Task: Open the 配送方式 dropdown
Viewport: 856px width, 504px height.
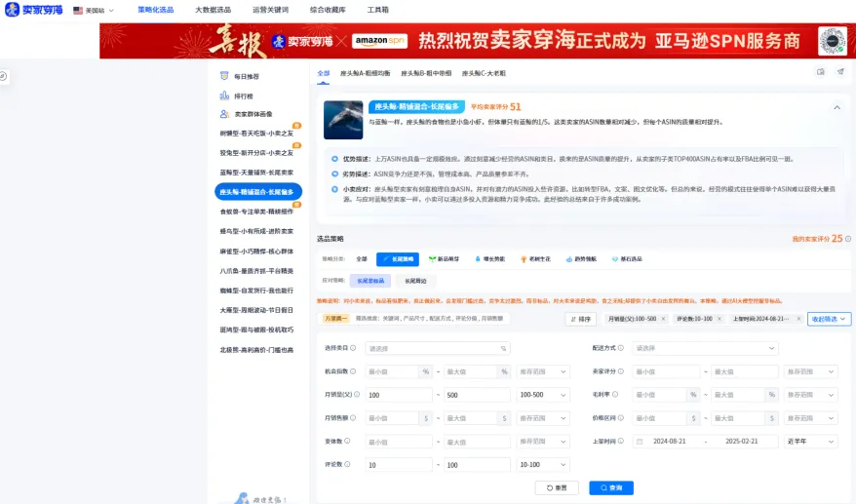Action: click(x=705, y=348)
